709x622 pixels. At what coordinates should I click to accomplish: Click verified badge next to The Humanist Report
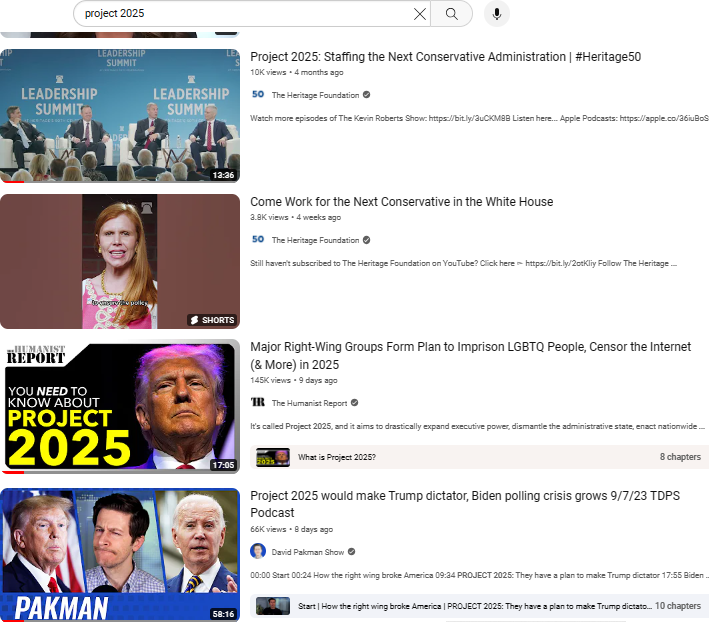[354, 402]
